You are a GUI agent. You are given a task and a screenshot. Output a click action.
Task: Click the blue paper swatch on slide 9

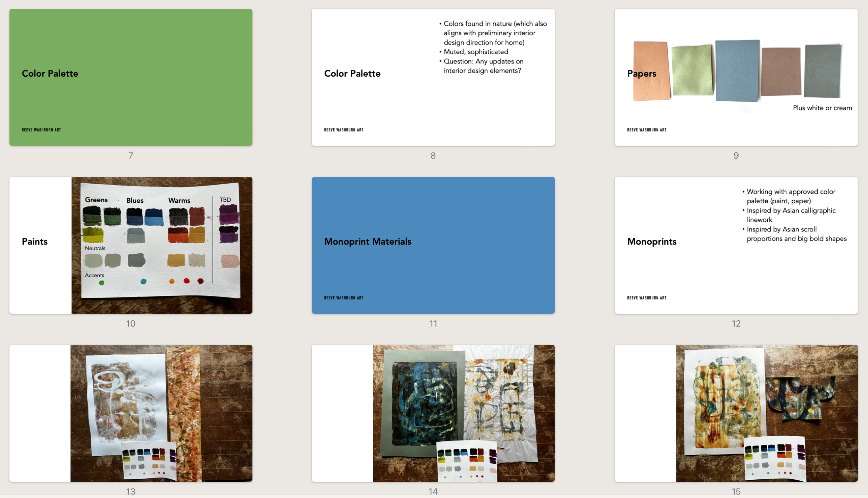[x=737, y=70]
